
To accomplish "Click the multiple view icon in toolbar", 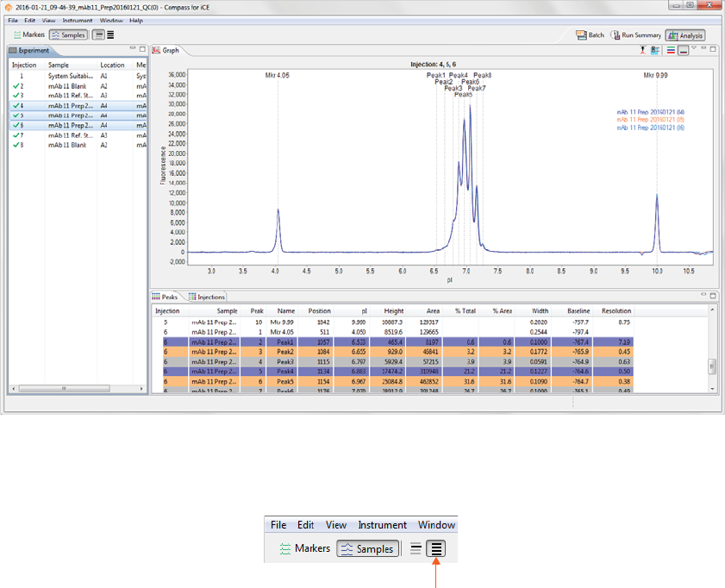I will [110, 34].
